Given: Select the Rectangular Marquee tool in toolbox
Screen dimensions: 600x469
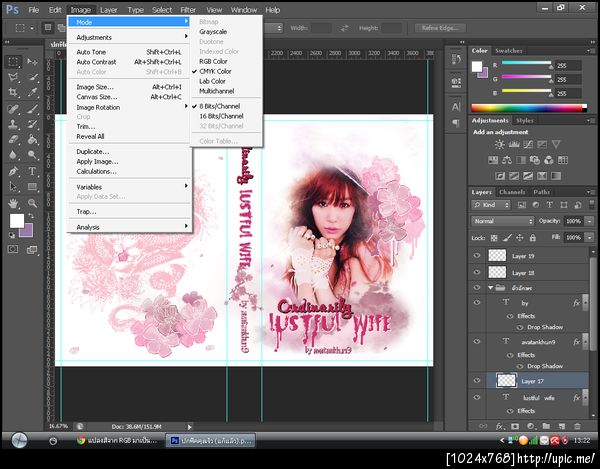Looking at the screenshot, I should pyautogui.click(x=13, y=62).
